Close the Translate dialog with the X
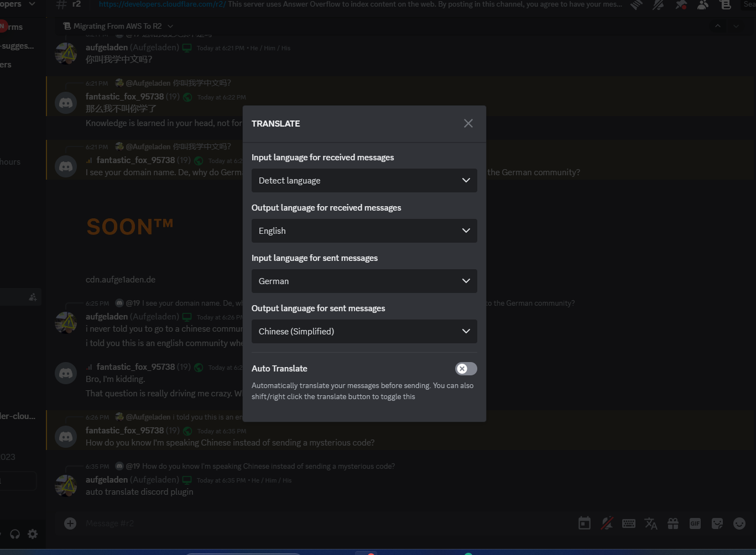Viewport: 756px width, 555px height. [468, 123]
